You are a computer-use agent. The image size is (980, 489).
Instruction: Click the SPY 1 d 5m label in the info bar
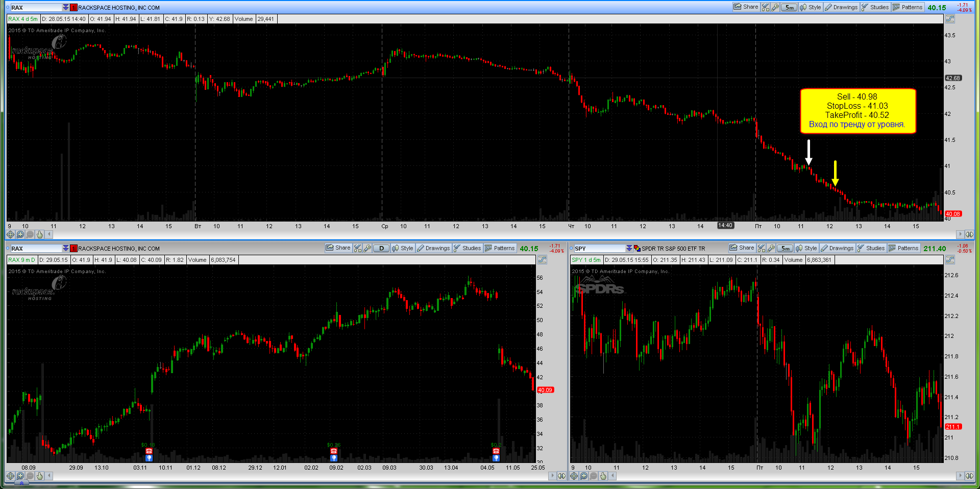click(x=586, y=260)
